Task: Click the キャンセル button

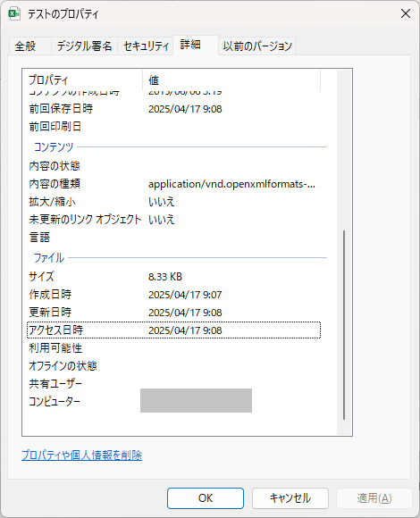Action: pos(290,498)
